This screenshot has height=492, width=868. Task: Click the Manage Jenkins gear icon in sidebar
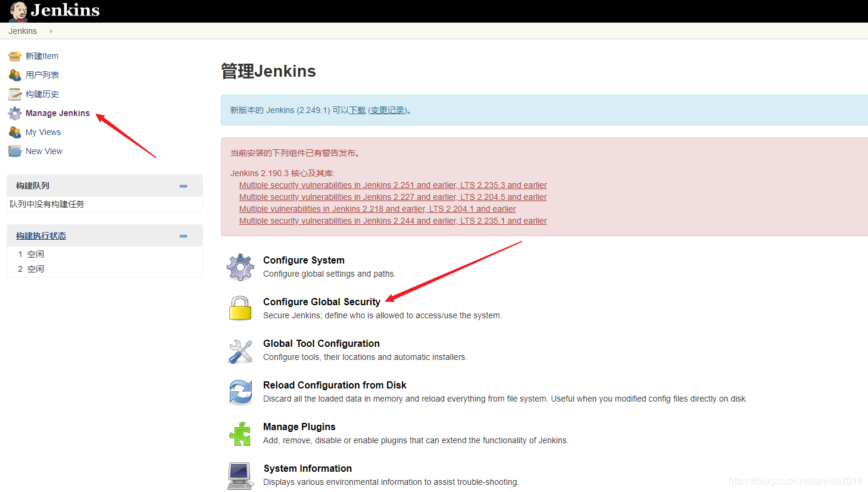[15, 113]
